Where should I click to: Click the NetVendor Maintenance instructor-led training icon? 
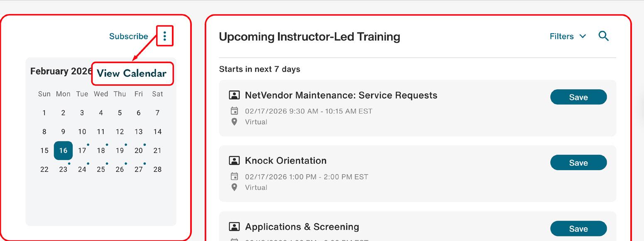click(x=234, y=95)
